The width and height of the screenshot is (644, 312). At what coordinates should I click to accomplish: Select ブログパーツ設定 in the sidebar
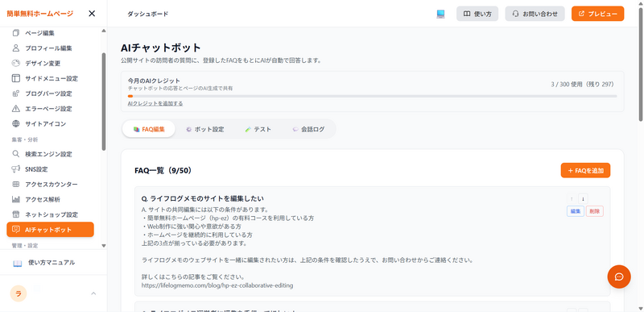click(50, 94)
